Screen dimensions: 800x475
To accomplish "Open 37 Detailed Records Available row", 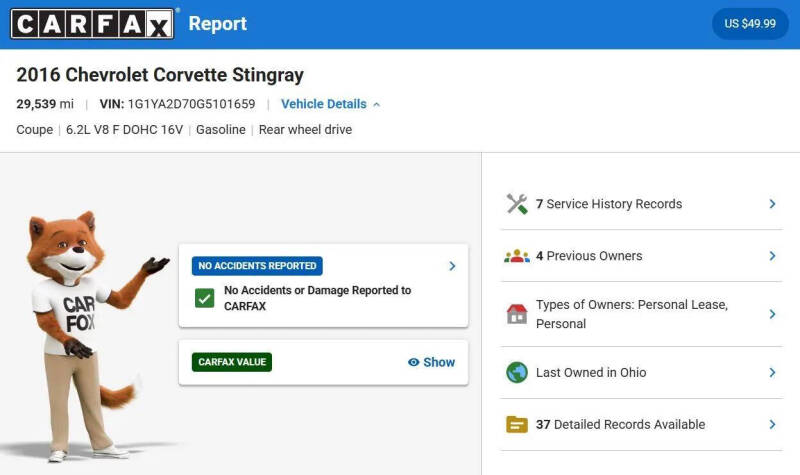I will [x=641, y=424].
